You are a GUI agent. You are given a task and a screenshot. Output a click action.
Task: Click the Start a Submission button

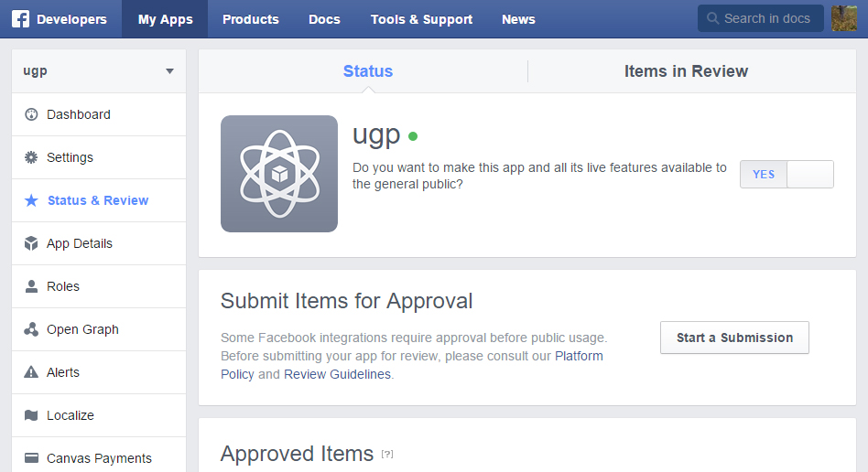click(734, 338)
